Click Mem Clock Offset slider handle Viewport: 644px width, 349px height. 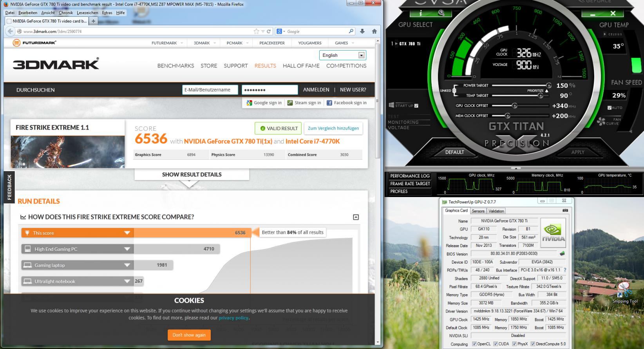click(x=508, y=116)
